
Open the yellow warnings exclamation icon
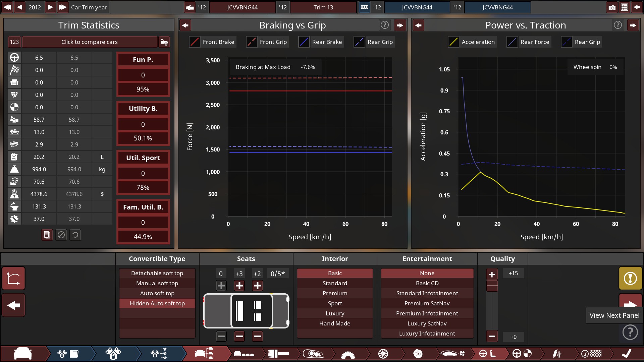[x=630, y=278]
